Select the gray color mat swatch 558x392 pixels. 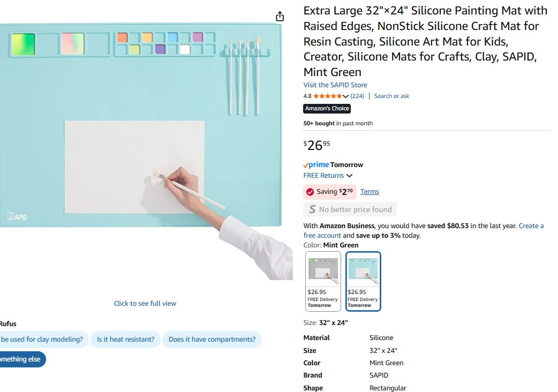323,281
